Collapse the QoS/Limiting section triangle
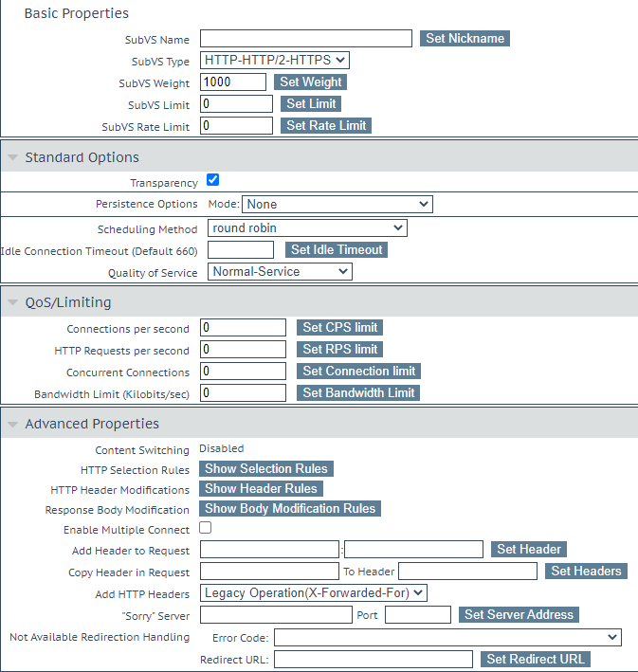 [x=13, y=302]
